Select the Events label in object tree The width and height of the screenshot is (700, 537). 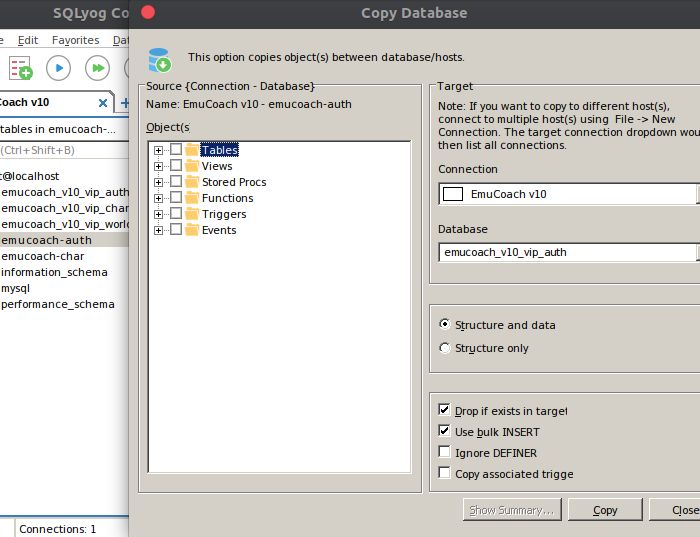[x=219, y=230]
